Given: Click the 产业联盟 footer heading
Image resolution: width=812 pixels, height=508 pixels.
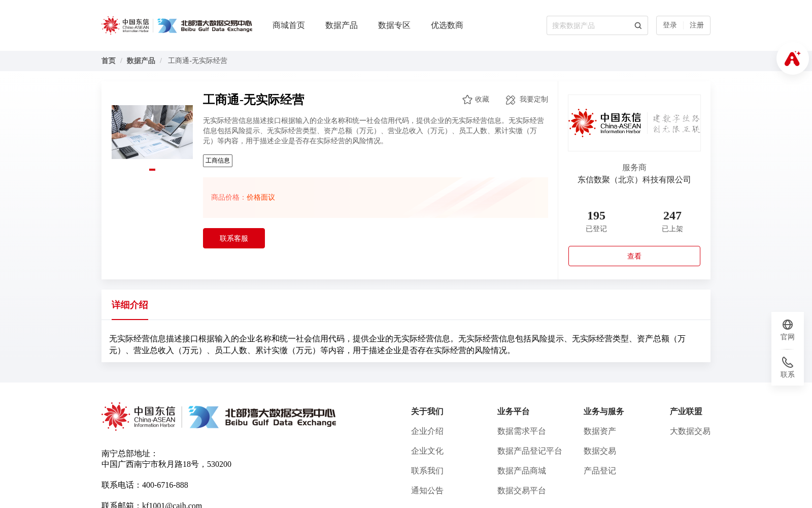Looking at the screenshot, I should (x=686, y=411).
